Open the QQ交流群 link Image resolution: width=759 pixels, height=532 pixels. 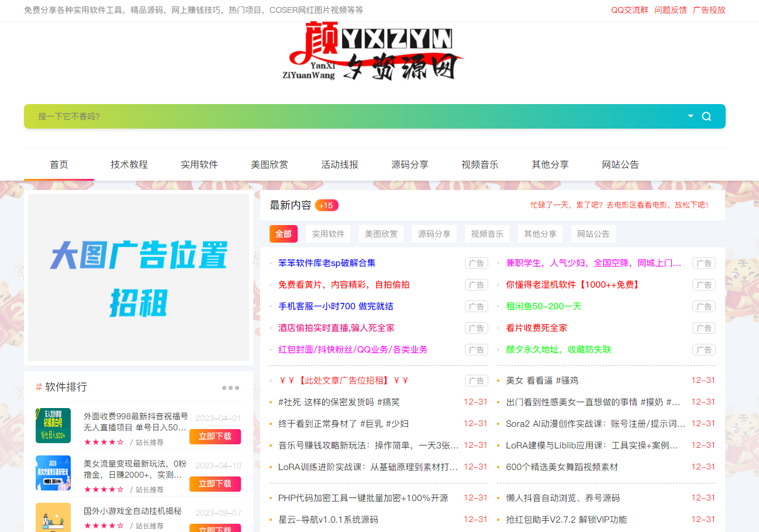point(629,10)
